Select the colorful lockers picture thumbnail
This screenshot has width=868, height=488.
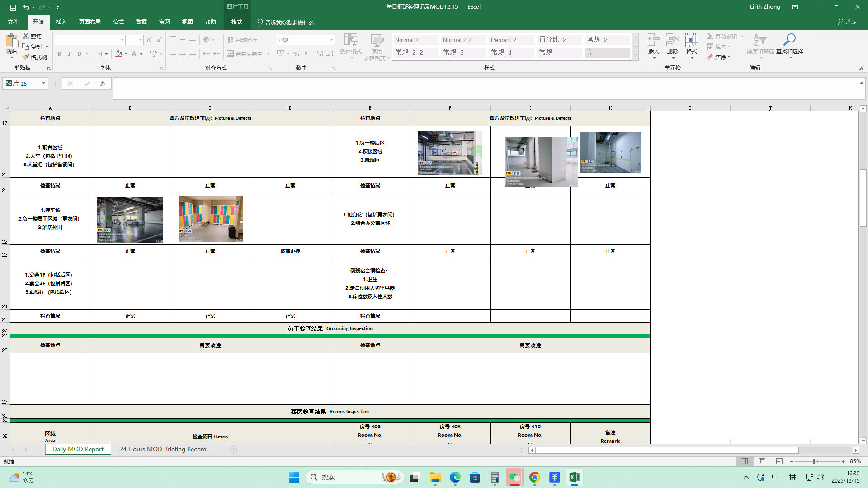point(210,219)
